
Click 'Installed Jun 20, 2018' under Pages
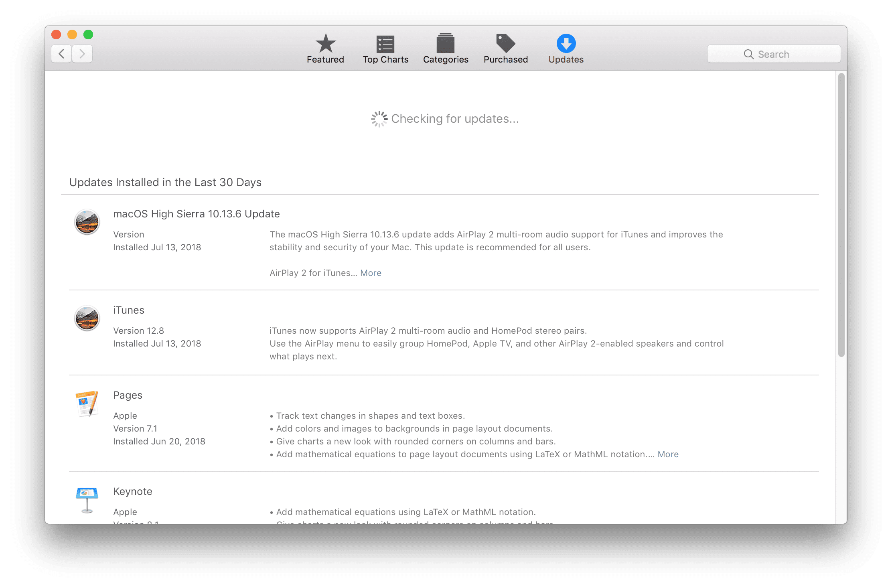click(x=159, y=442)
